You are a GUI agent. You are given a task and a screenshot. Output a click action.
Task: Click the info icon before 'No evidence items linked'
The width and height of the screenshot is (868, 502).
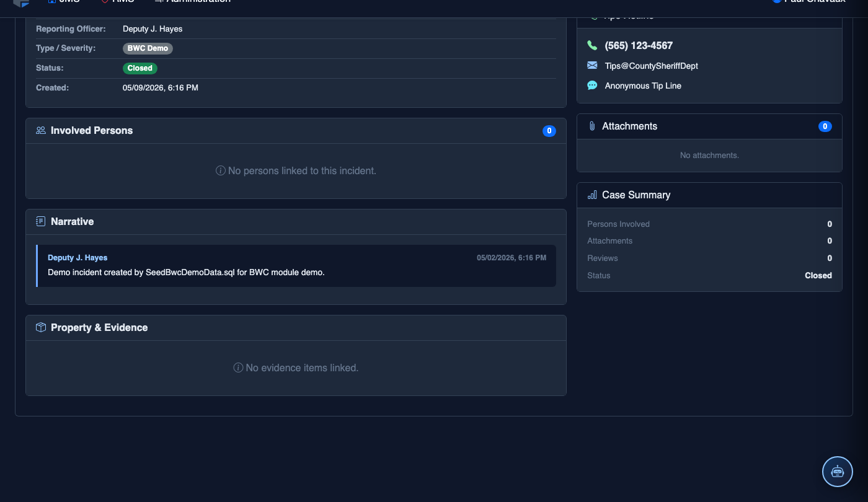pyautogui.click(x=238, y=368)
